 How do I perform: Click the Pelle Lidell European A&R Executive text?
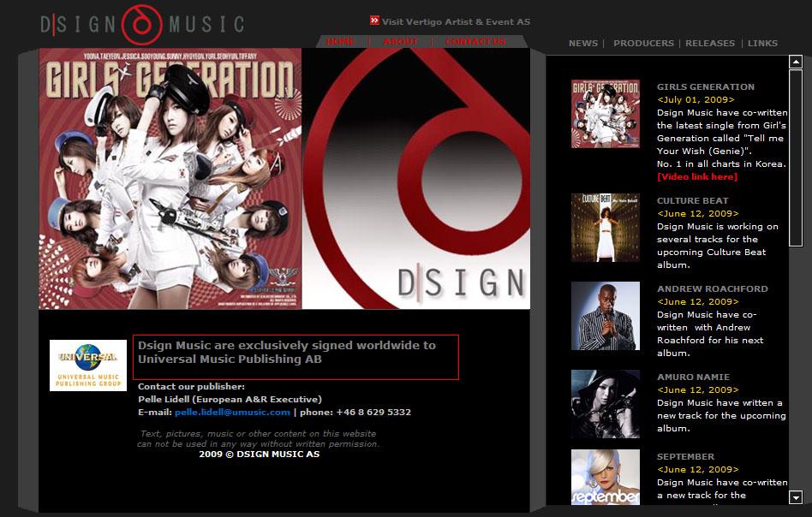230,400
